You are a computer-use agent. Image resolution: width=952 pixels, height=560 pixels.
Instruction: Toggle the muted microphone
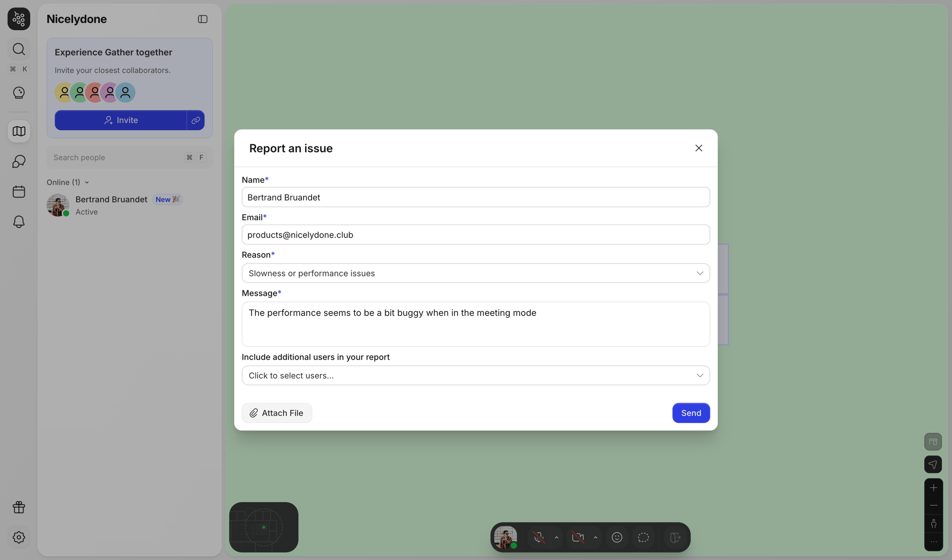point(538,537)
